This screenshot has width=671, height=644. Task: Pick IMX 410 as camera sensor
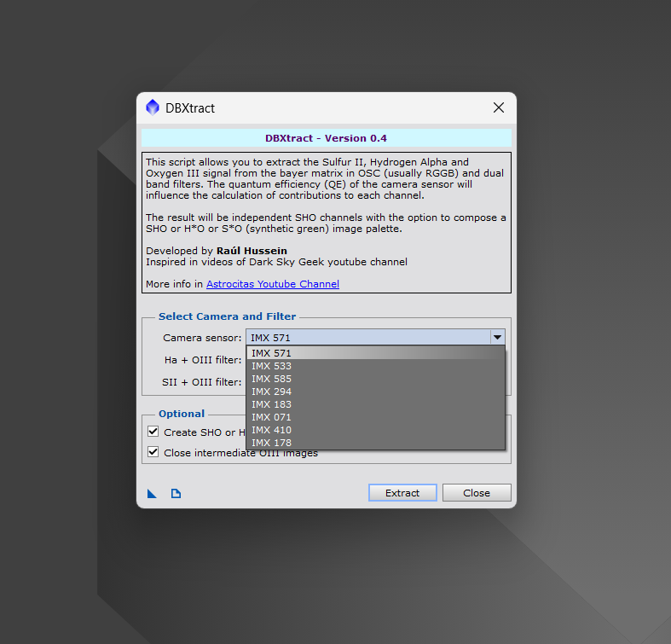coord(272,430)
